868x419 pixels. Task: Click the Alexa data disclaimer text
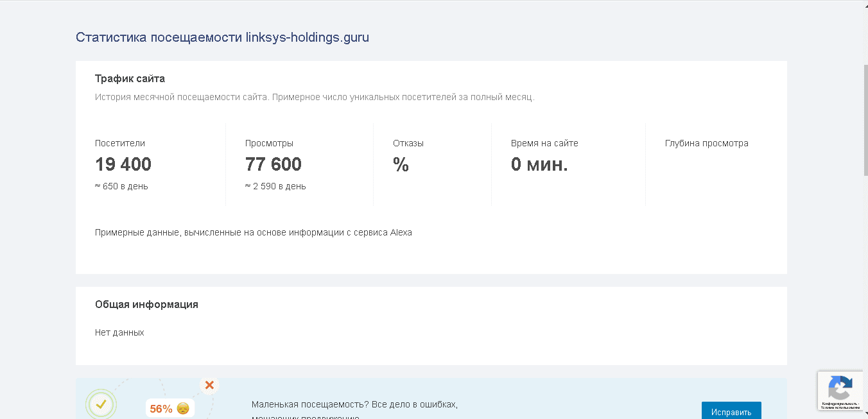click(254, 232)
